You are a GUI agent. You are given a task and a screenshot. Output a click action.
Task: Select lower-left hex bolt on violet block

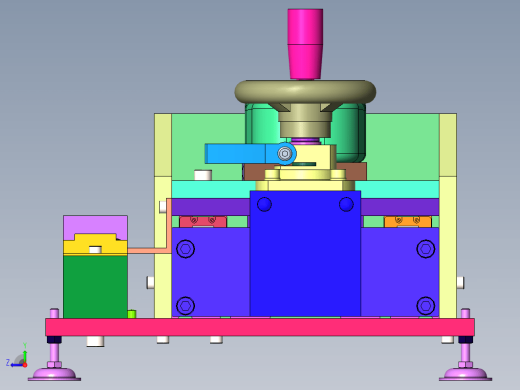pyautogui.click(x=185, y=305)
